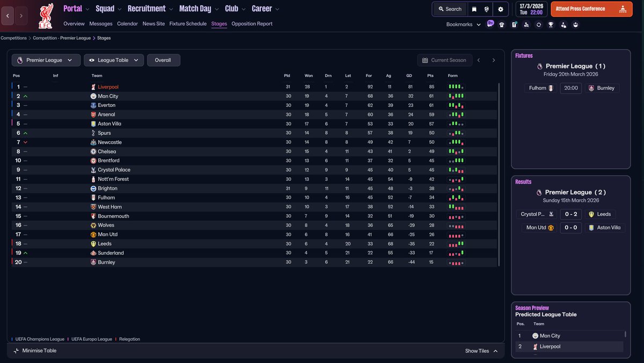
Task: Expand Show Tiles at the bottom
Action: click(481, 351)
